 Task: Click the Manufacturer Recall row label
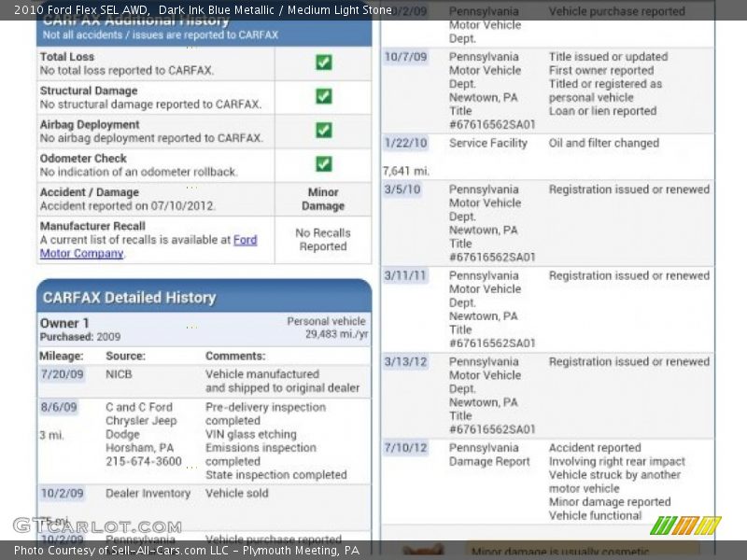(x=92, y=226)
